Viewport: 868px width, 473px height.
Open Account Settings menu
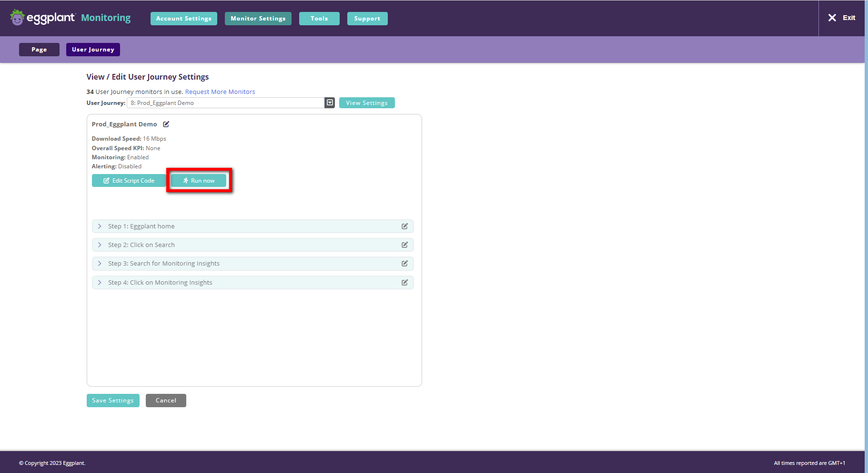pyautogui.click(x=184, y=19)
